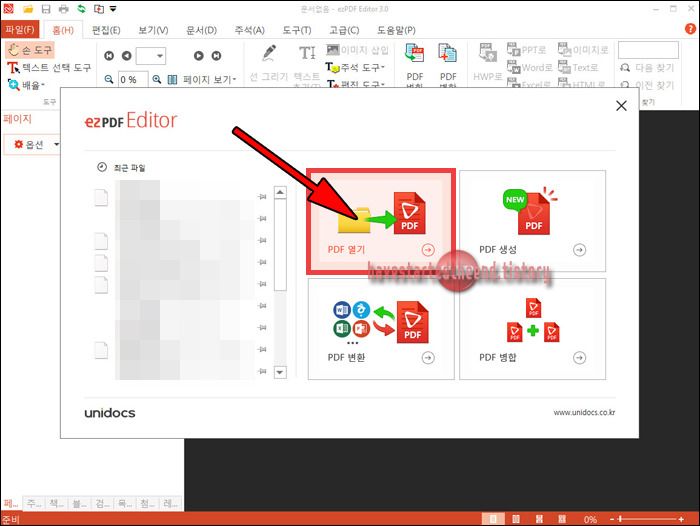
Task: Pin the first recent file entry
Action: pyautogui.click(x=262, y=196)
